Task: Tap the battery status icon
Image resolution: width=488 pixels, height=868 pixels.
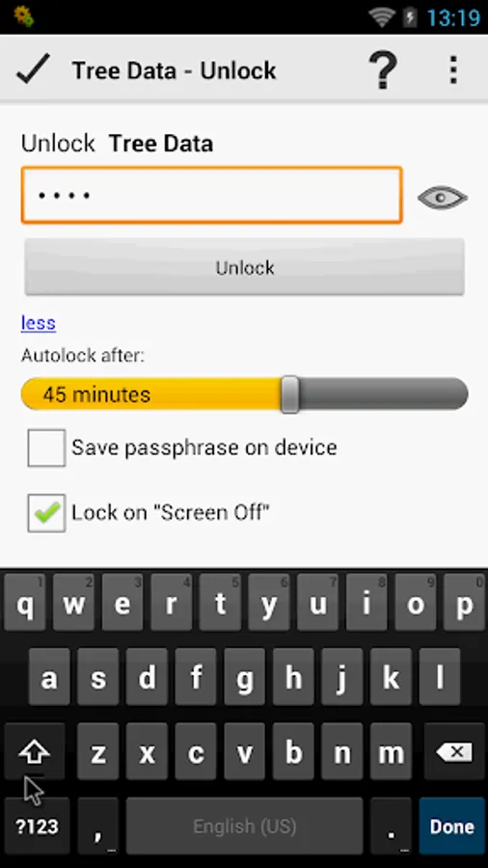Action: coord(410,17)
